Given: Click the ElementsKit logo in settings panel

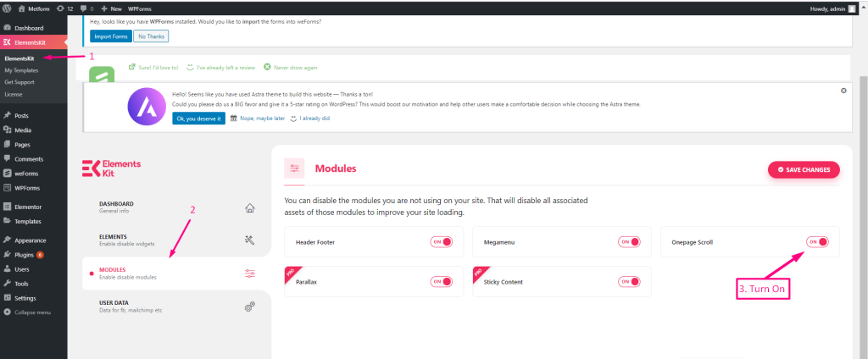Looking at the screenshot, I should click(x=111, y=168).
